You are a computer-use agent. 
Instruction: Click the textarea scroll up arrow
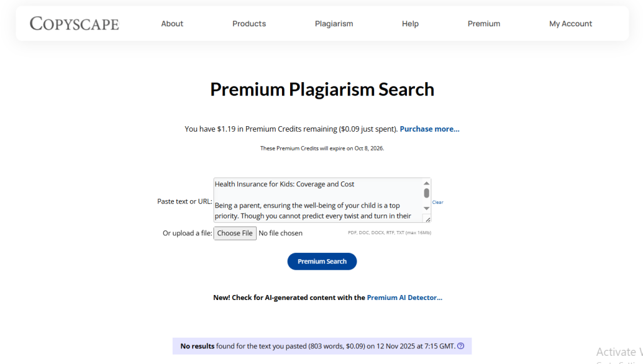pyautogui.click(x=426, y=183)
